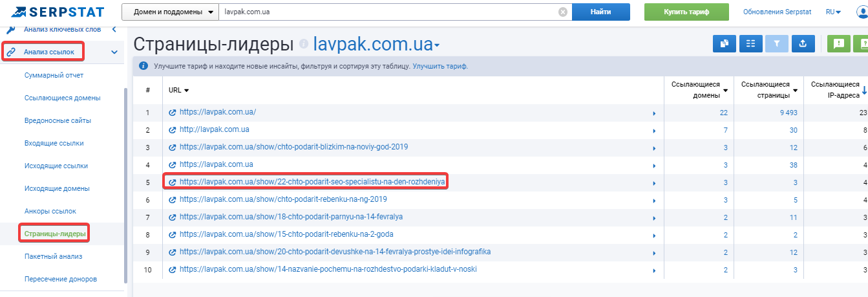Open the external link icon for the podarki-kladut-v-noski row

coord(173,269)
